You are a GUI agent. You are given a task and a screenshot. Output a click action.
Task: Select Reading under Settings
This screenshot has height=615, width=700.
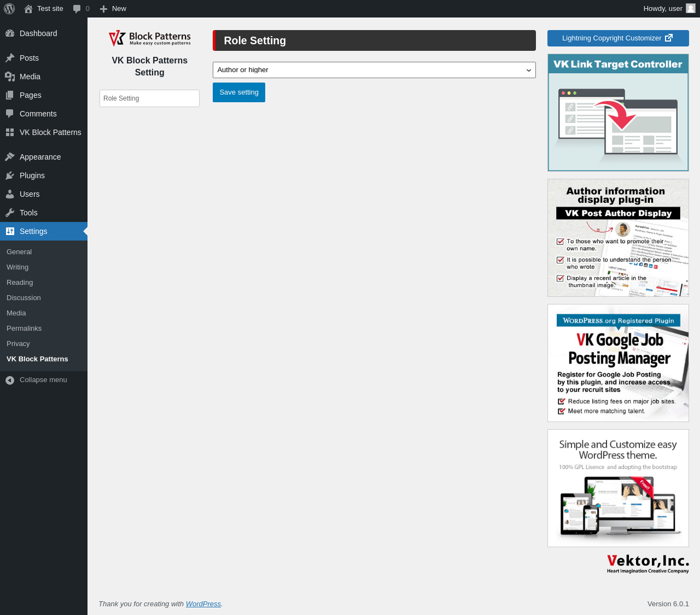[20, 283]
